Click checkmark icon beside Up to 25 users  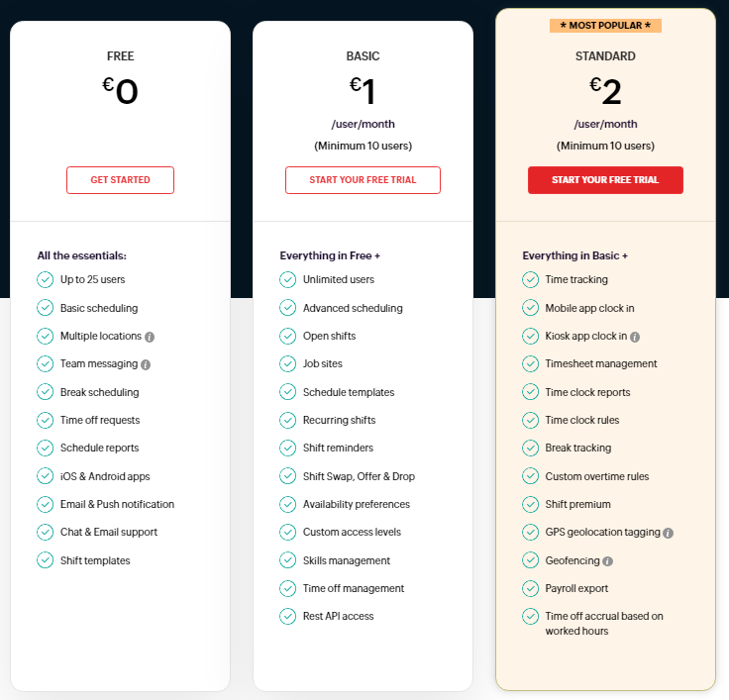pyautogui.click(x=45, y=280)
